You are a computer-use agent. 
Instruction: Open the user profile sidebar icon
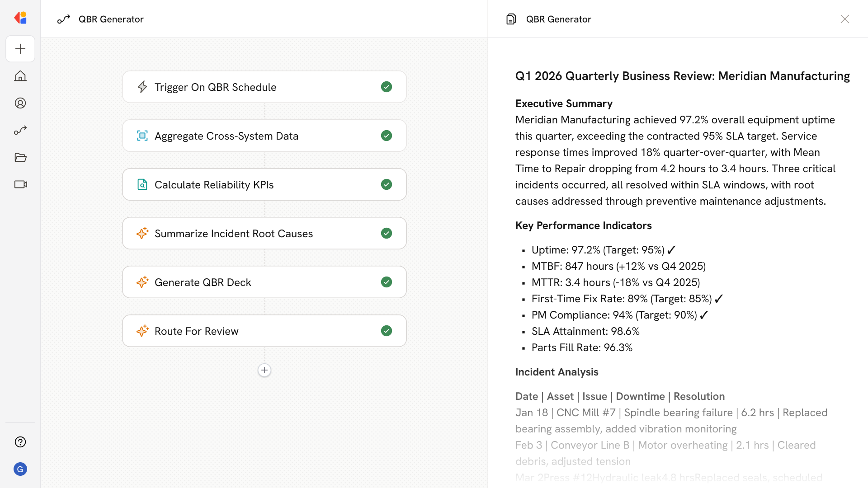(20, 103)
